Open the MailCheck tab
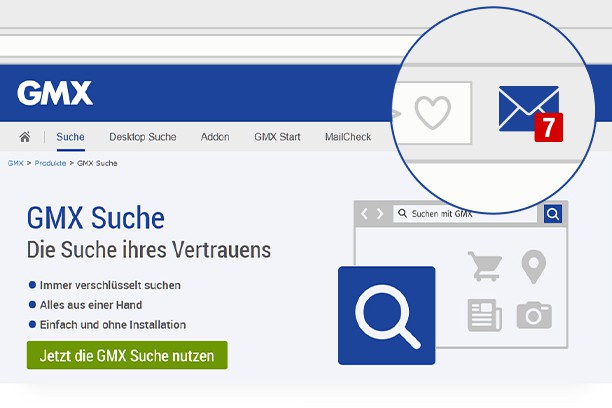 pyautogui.click(x=348, y=137)
